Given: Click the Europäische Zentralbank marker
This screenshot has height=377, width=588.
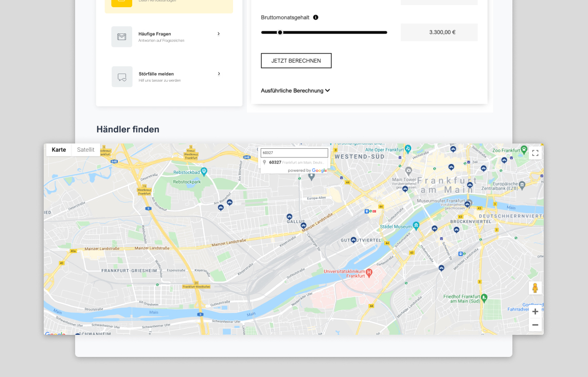Looking at the screenshot, I should pos(522,184).
